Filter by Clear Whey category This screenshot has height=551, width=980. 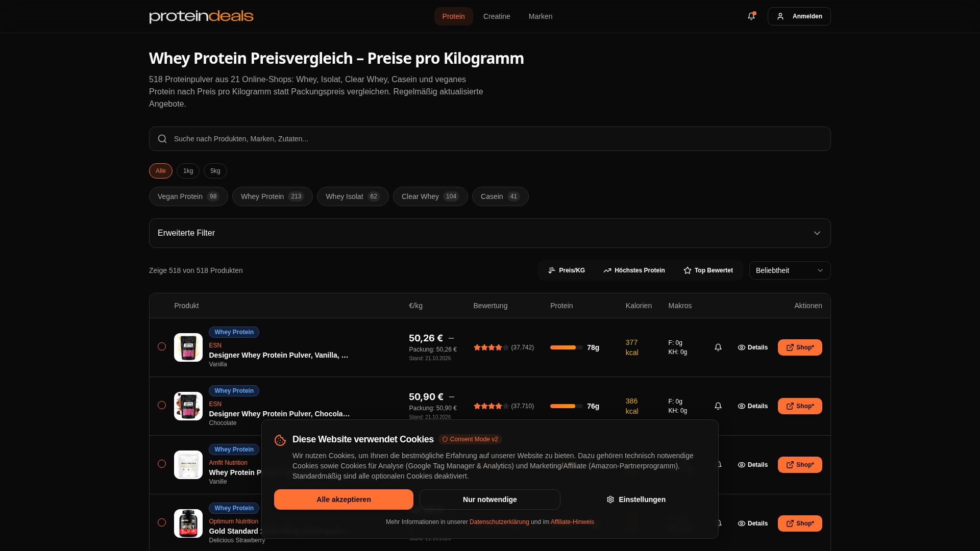point(430,196)
